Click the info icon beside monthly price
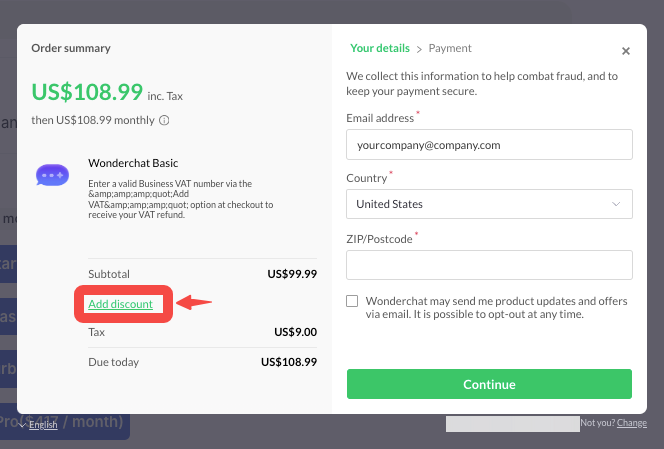Viewport: 664px width, 449px height. (164, 120)
